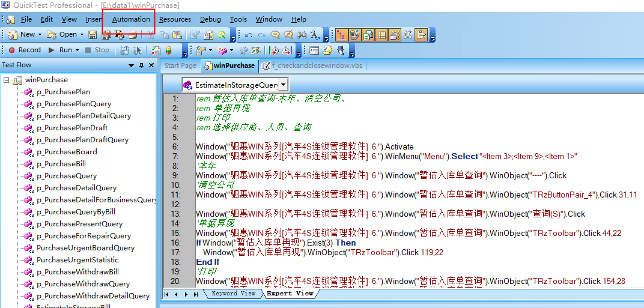Open the Edit menu
This screenshot has width=644, height=308.
click(x=47, y=19)
